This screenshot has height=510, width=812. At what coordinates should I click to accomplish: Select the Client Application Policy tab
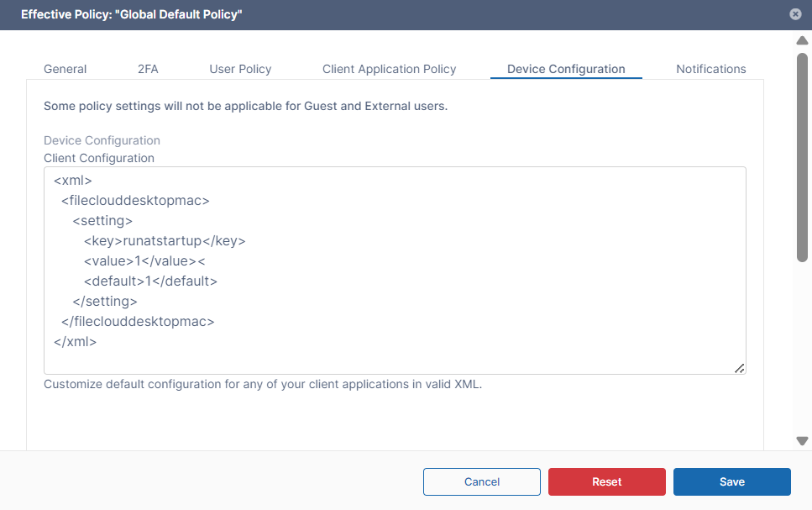click(389, 69)
